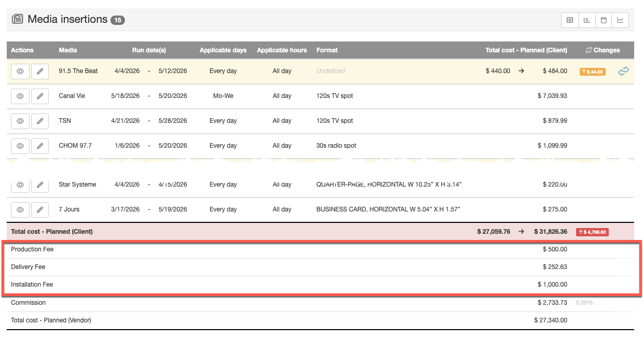Click the pencil icon for TSN

tap(40, 121)
